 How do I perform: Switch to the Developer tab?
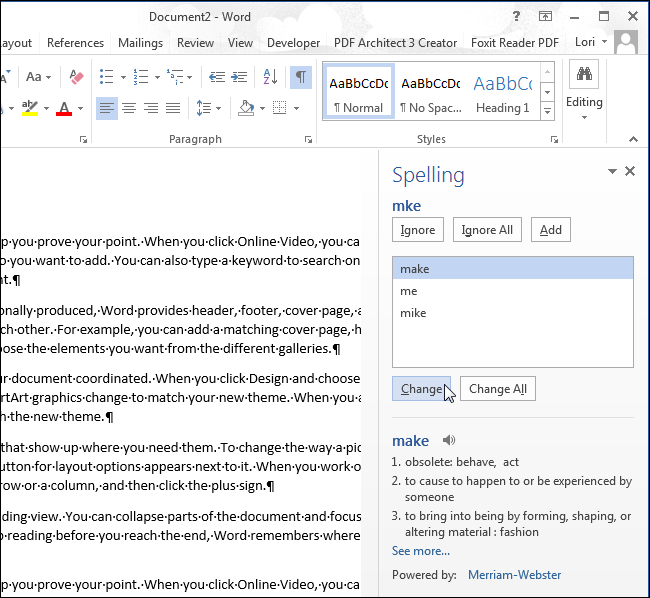point(293,43)
